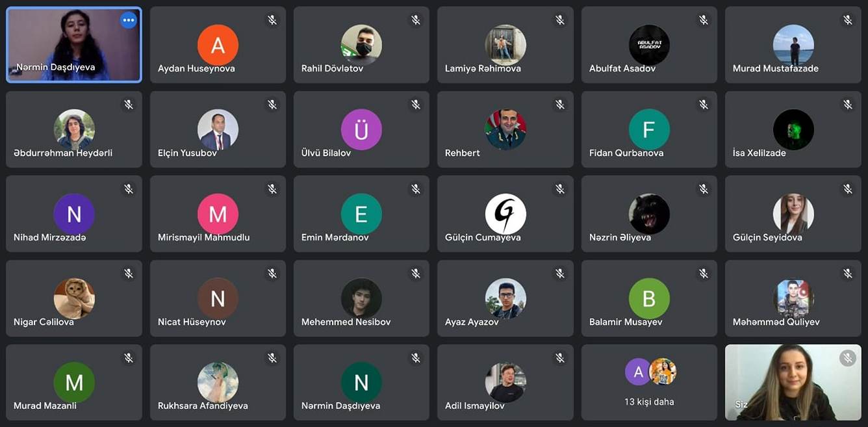This screenshot has height=427, width=868.
Task: Click muted mic icon on Murad Mazanli tile
Action: pos(129,358)
